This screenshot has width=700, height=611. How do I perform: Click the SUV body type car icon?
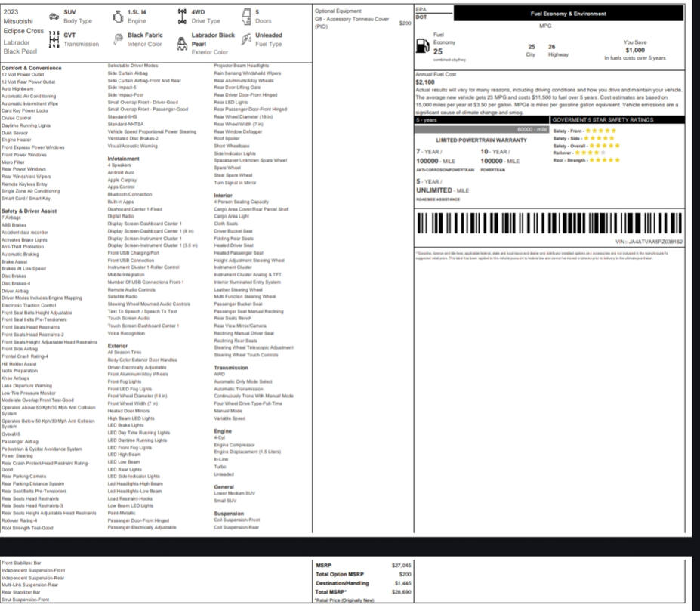point(54,17)
